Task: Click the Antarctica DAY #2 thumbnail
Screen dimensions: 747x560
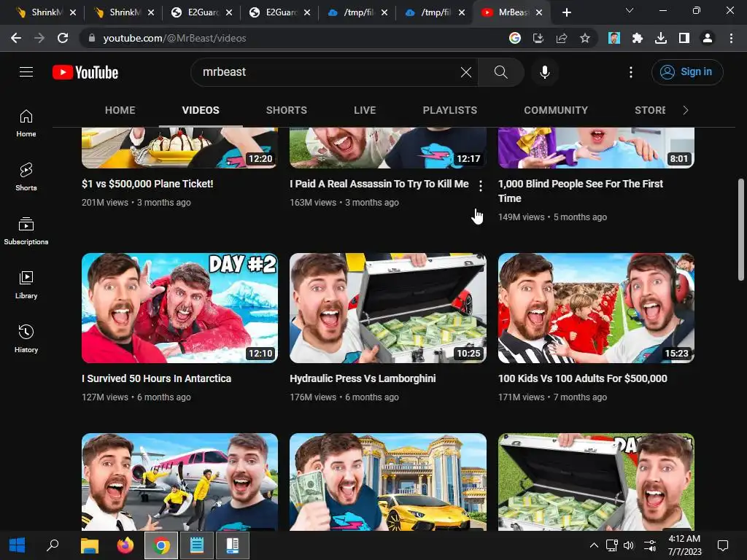Action: click(179, 308)
